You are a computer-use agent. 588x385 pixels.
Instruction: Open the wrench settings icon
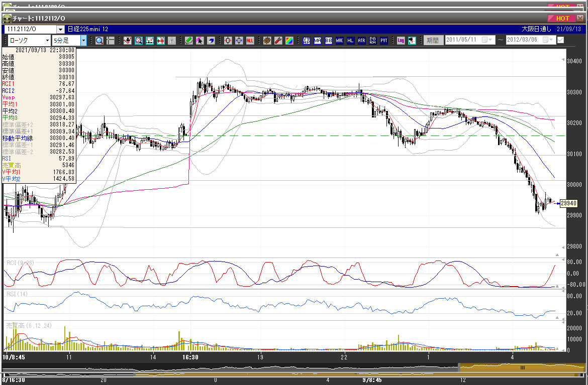(x=278, y=40)
